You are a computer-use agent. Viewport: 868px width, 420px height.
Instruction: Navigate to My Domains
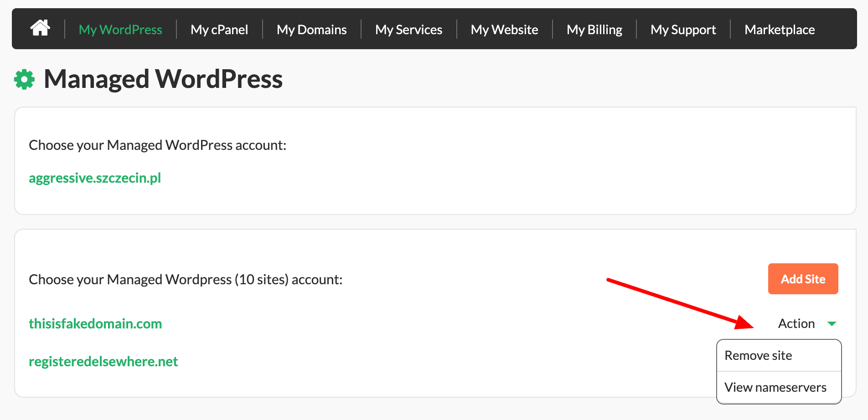point(311,29)
